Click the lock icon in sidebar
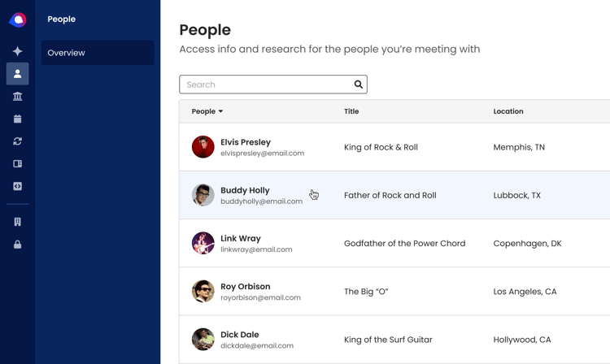Screen dimensions: 610x364 (x=18, y=245)
